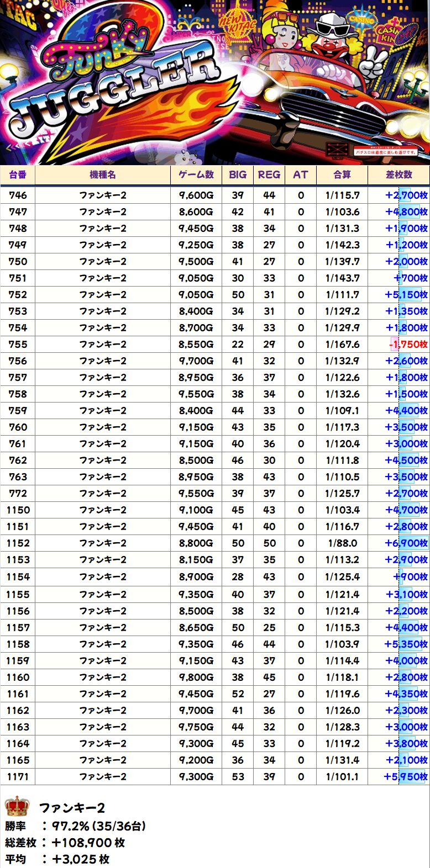Click the +6,900枚 value in row 1152
430x868 pixels.
406,543
